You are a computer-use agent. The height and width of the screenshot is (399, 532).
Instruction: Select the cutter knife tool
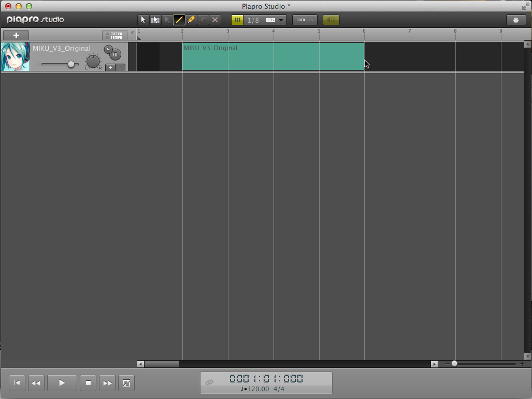[191, 20]
